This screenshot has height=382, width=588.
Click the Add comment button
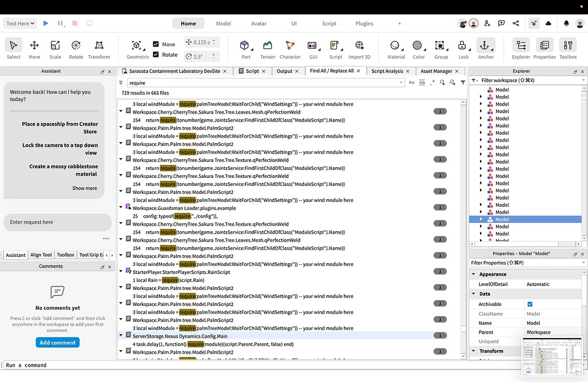pyautogui.click(x=57, y=342)
